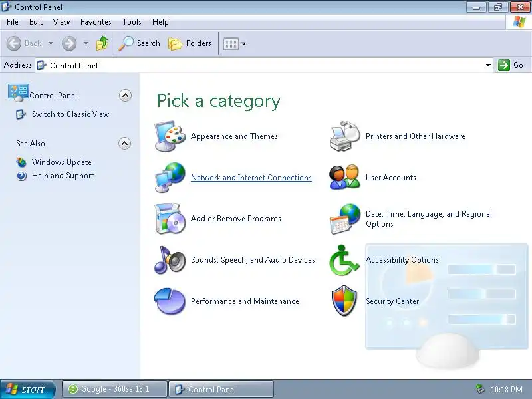This screenshot has height=399, width=532.
Task: Open the Accessibility Options wheelchair icon
Action: pos(344,260)
